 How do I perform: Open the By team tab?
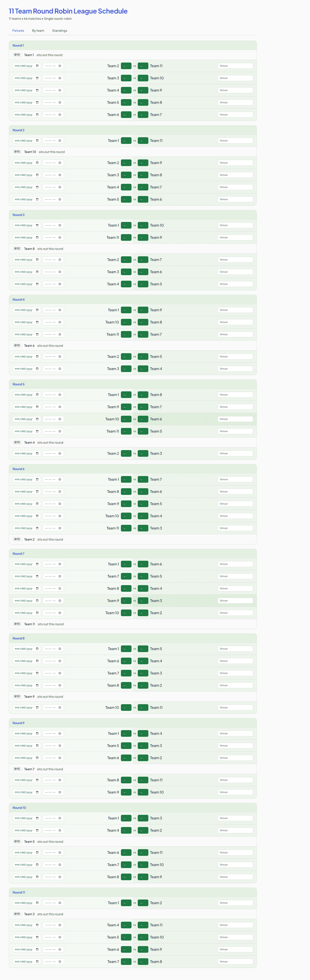(38, 30)
